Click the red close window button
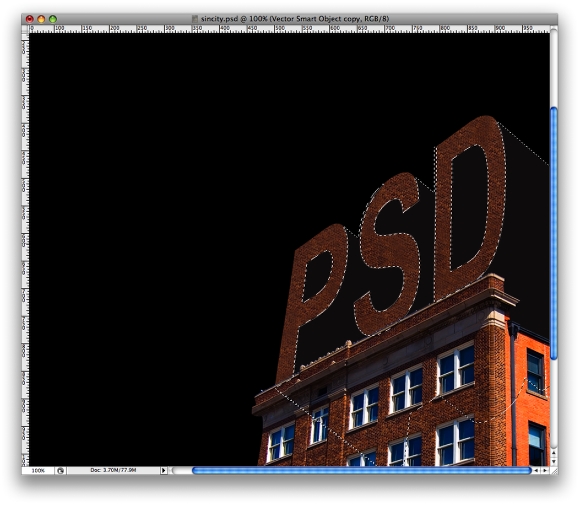 point(30,19)
